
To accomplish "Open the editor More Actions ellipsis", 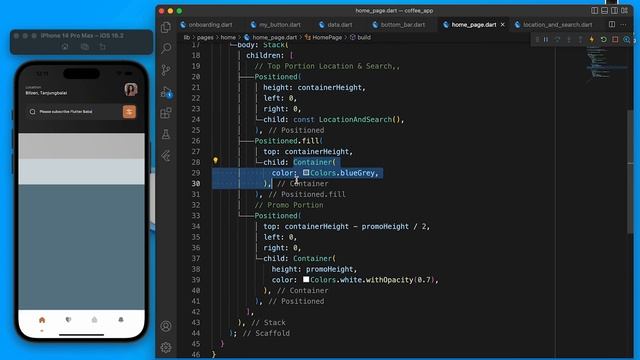I will click(x=623, y=24).
